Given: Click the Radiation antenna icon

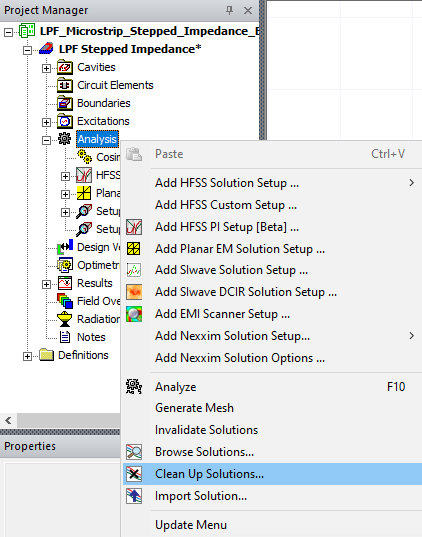Looking at the screenshot, I should click(x=65, y=319).
